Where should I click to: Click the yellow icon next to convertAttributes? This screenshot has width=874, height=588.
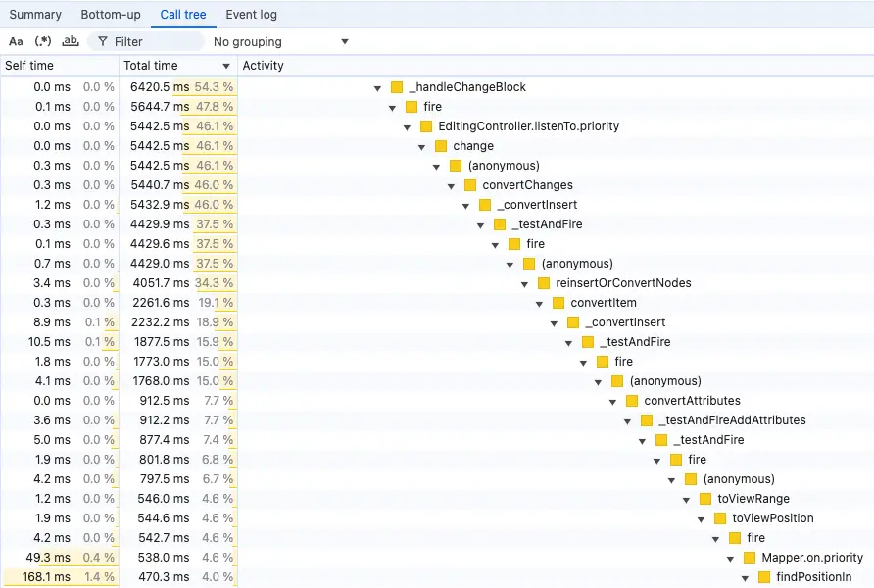(632, 401)
